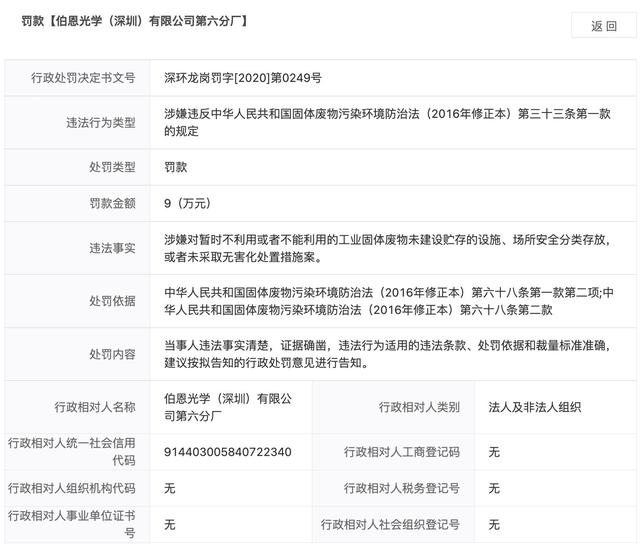Select the 罚款 value in 处罚类型 row

(x=176, y=167)
